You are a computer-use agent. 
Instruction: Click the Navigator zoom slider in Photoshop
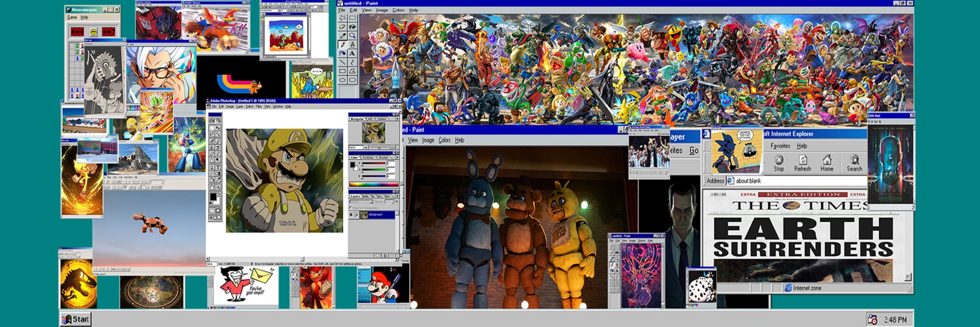(380, 147)
